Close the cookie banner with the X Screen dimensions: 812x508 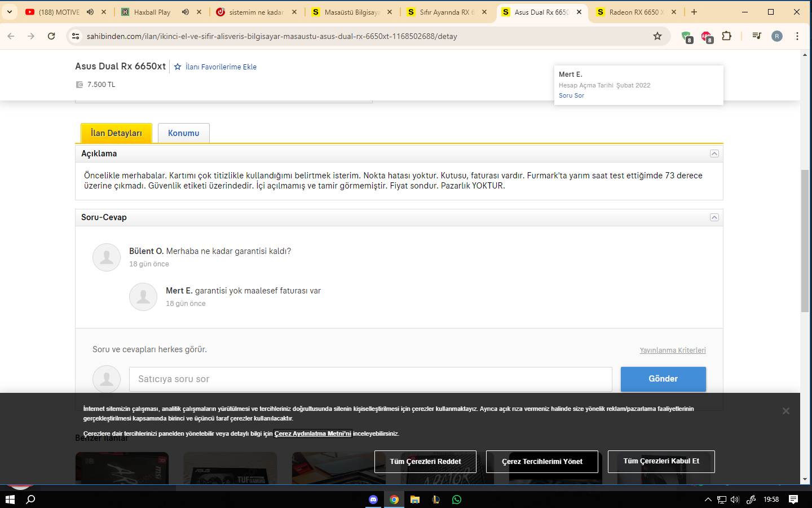tap(785, 411)
